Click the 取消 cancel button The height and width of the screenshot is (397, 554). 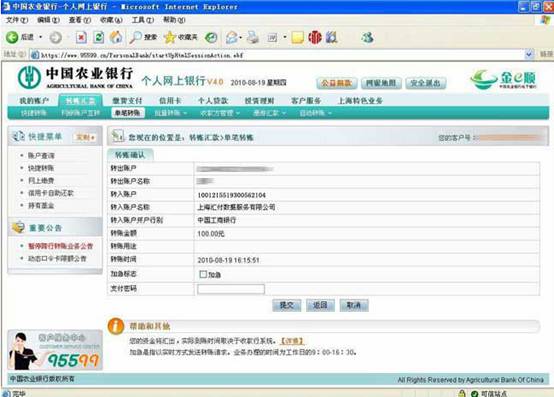pyautogui.click(x=354, y=305)
